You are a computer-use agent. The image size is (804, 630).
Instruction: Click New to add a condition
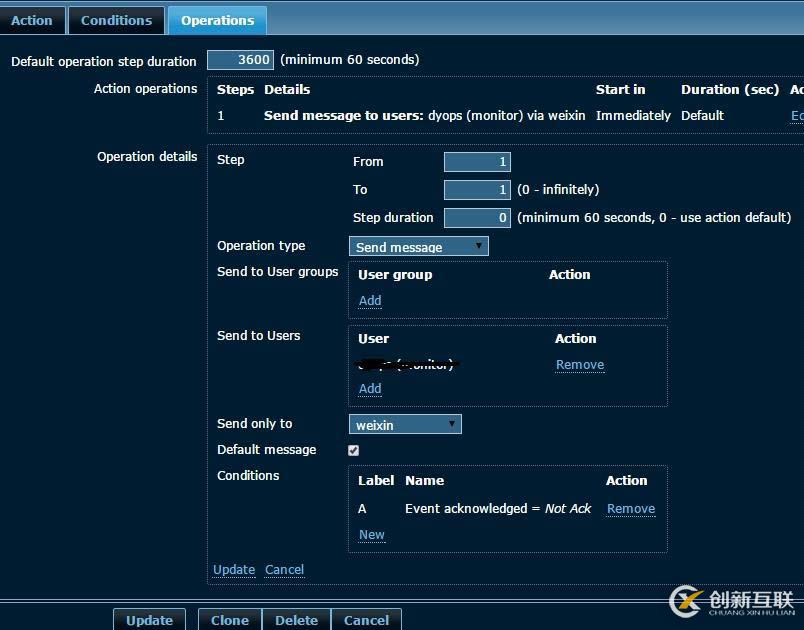click(x=372, y=535)
